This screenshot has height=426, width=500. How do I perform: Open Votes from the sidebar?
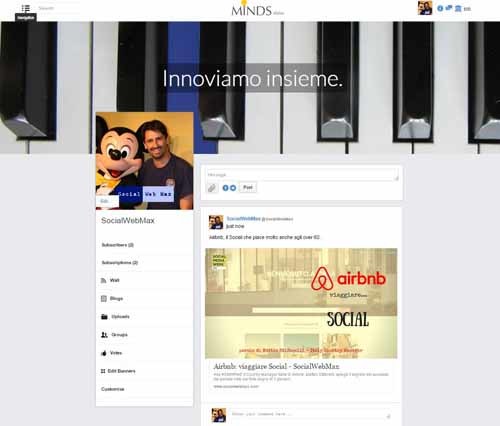116,353
